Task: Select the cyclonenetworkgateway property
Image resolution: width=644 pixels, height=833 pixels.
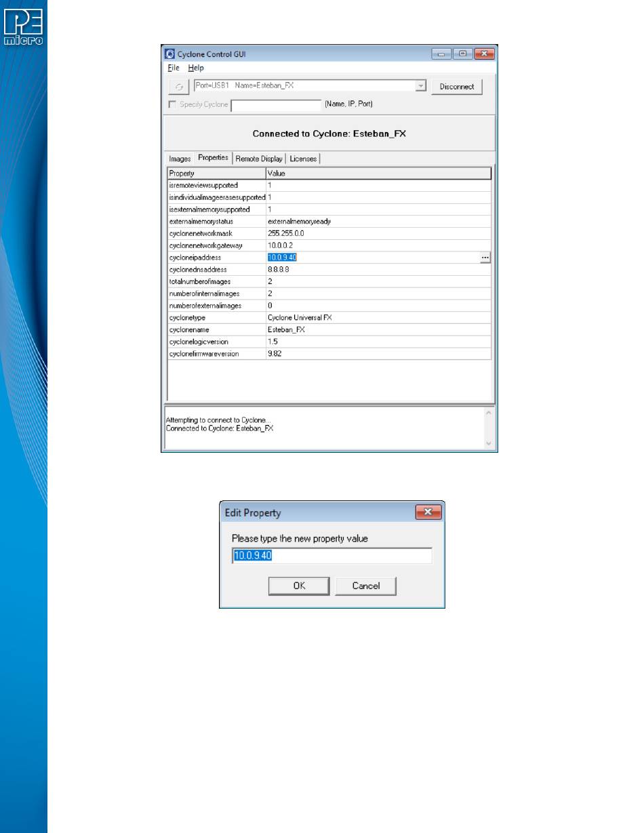Action: (216, 245)
